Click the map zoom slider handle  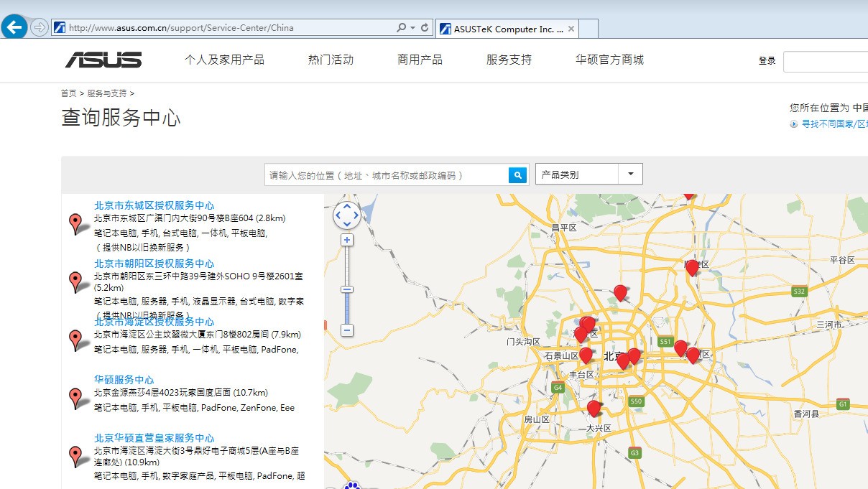point(347,289)
